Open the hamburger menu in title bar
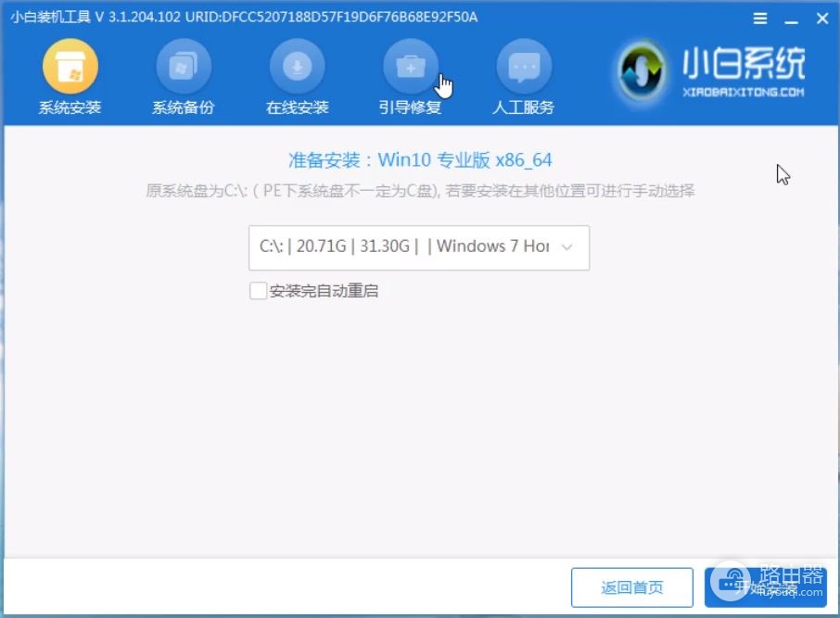Image resolution: width=840 pixels, height=618 pixels. (759, 19)
